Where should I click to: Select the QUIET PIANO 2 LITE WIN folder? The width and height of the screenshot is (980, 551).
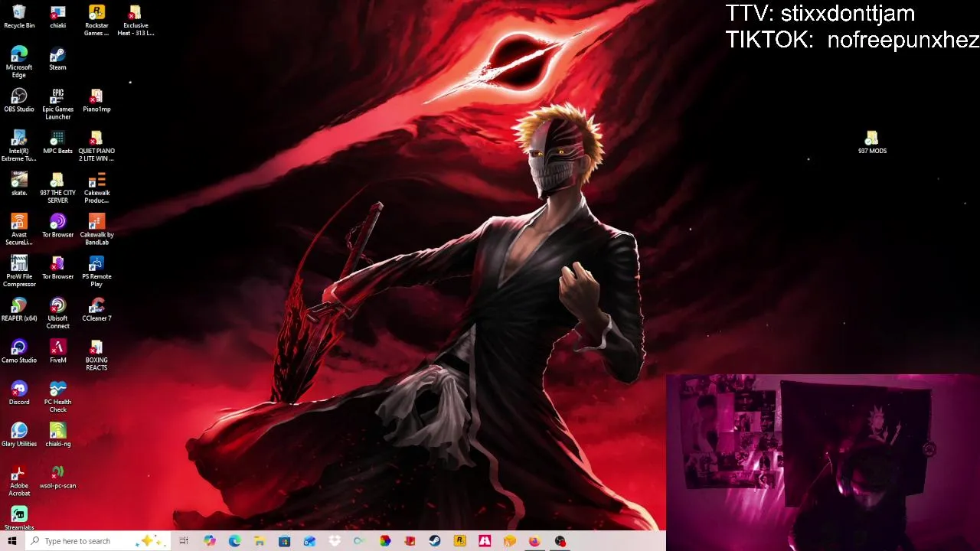pyautogui.click(x=96, y=146)
